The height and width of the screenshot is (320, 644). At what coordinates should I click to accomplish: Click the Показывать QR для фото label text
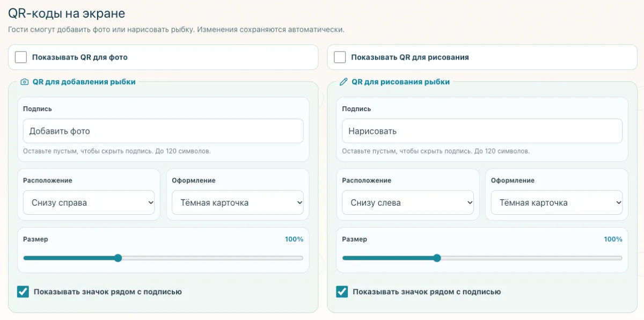pyautogui.click(x=80, y=57)
